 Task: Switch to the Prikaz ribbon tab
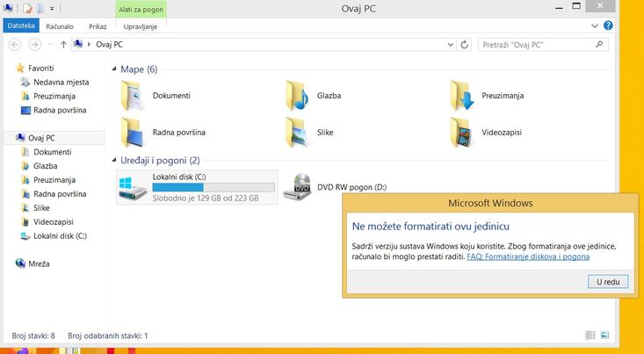[x=98, y=26]
